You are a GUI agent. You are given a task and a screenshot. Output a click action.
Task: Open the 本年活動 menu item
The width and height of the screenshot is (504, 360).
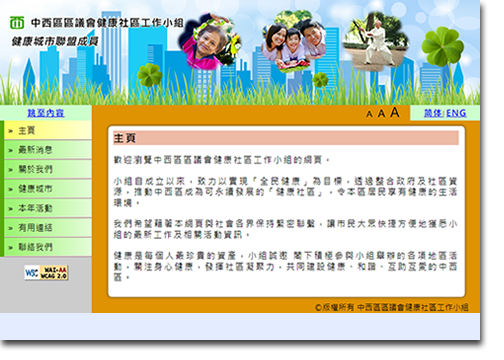coord(48,208)
